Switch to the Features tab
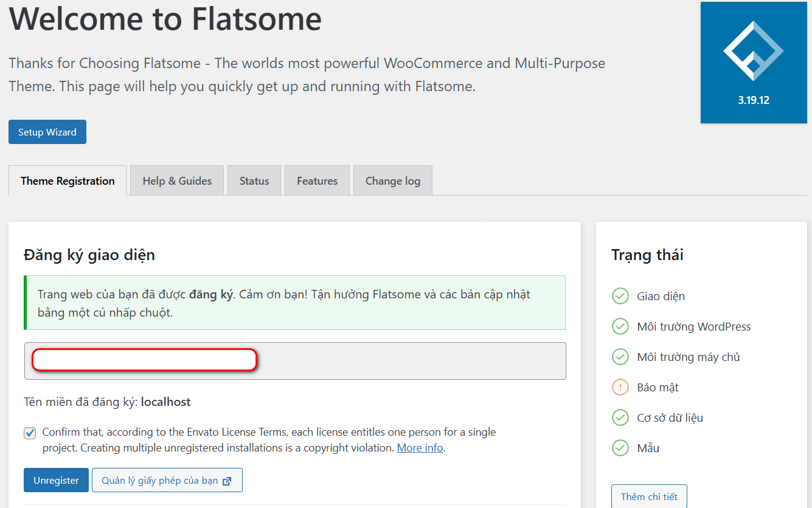 pyautogui.click(x=317, y=180)
